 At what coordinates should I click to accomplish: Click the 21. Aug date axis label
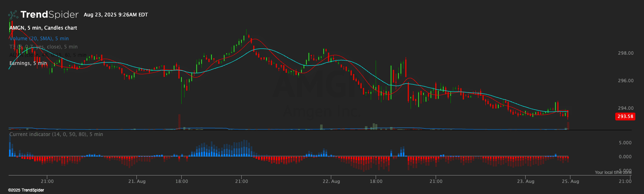coord(137,181)
